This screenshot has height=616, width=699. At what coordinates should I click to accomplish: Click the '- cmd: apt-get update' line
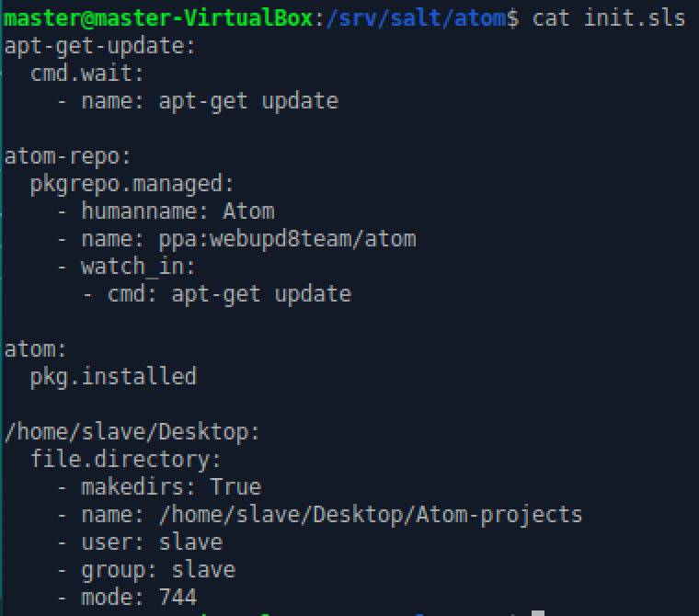(216, 294)
